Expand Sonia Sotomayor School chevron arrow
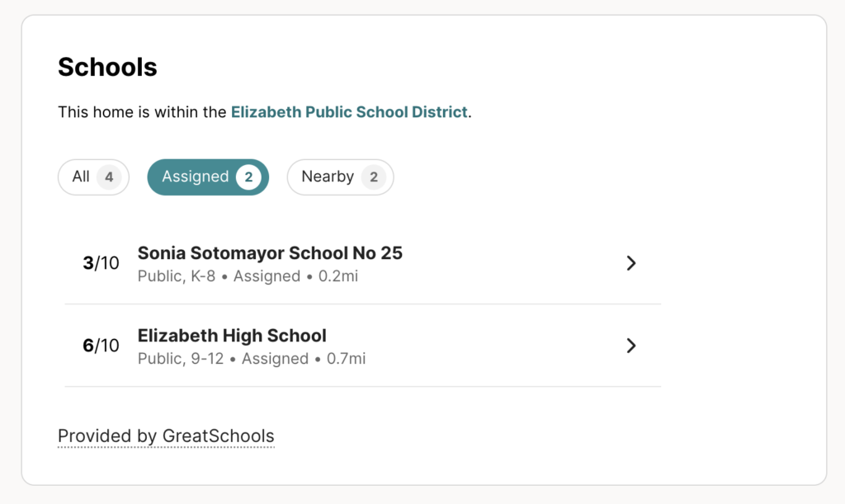 (631, 263)
